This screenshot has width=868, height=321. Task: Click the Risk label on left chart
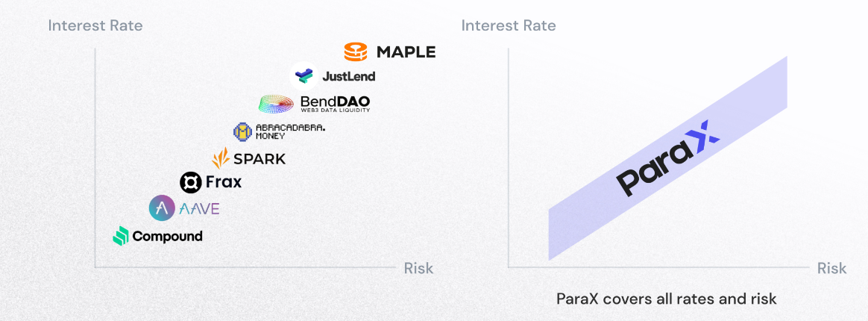click(x=418, y=268)
